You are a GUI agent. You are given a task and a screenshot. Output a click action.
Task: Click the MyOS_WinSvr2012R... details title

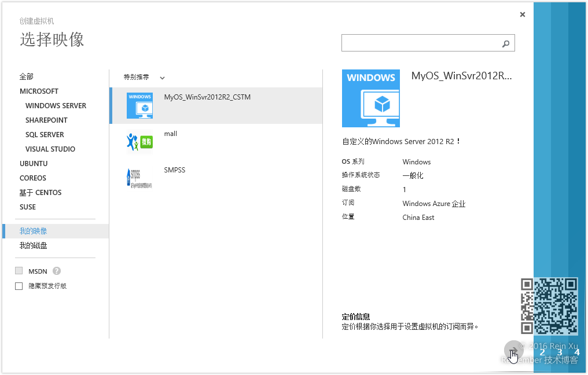pos(462,76)
